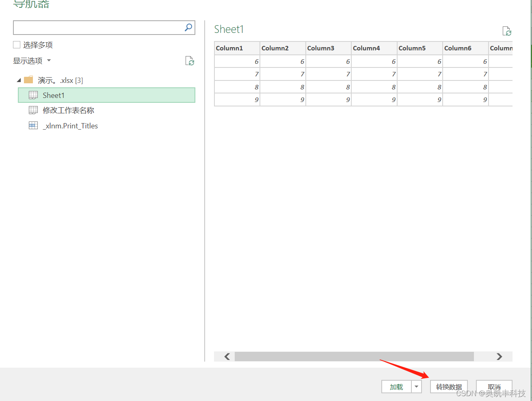Enable the 选择多项 checkbox
This screenshot has height=401, width=532.
pos(17,45)
